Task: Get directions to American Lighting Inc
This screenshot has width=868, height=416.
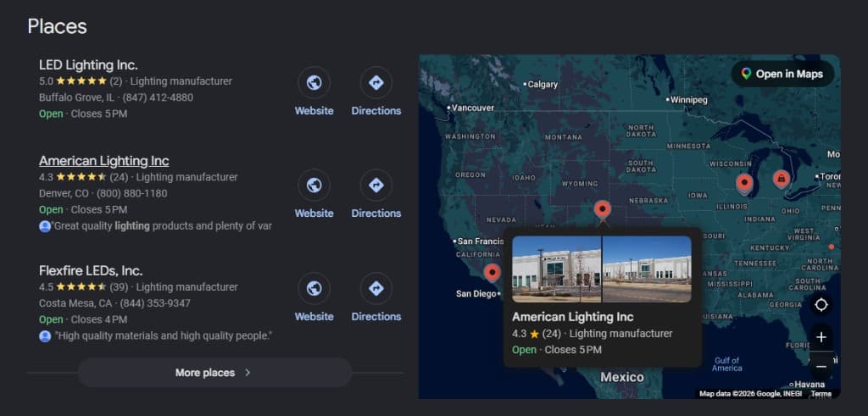Action: pos(376,186)
